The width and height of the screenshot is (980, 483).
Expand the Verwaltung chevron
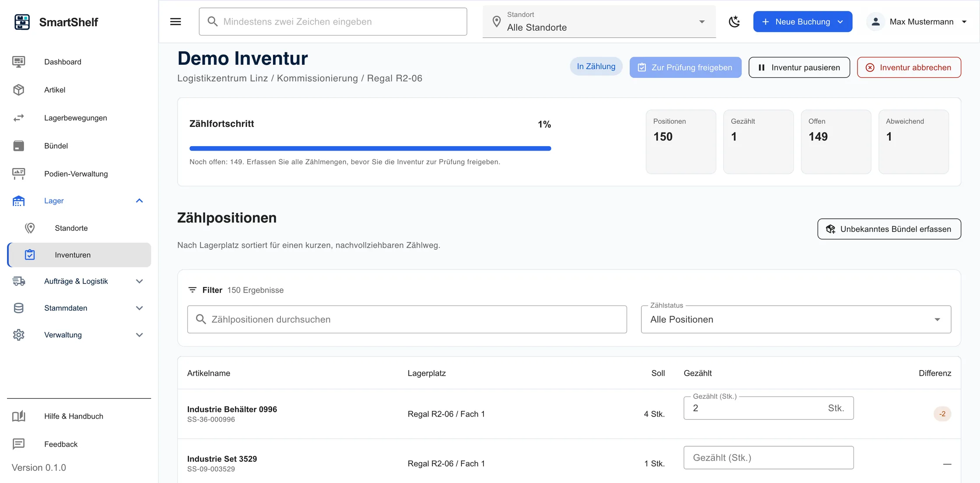[140, 335]
